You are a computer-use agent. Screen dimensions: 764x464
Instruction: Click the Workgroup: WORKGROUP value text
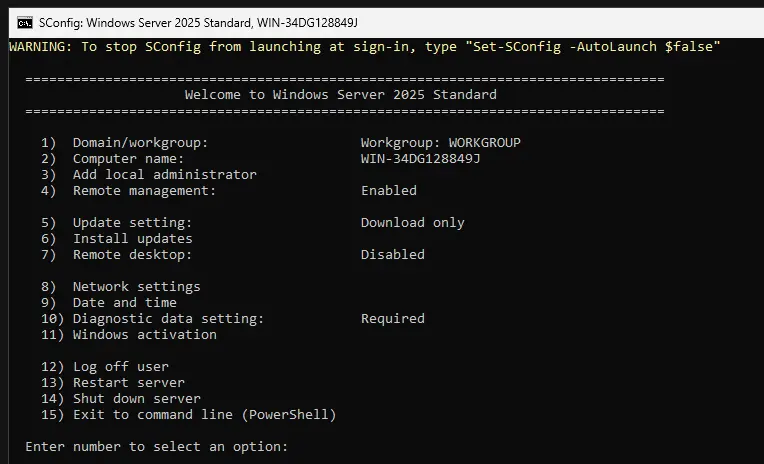440,142
